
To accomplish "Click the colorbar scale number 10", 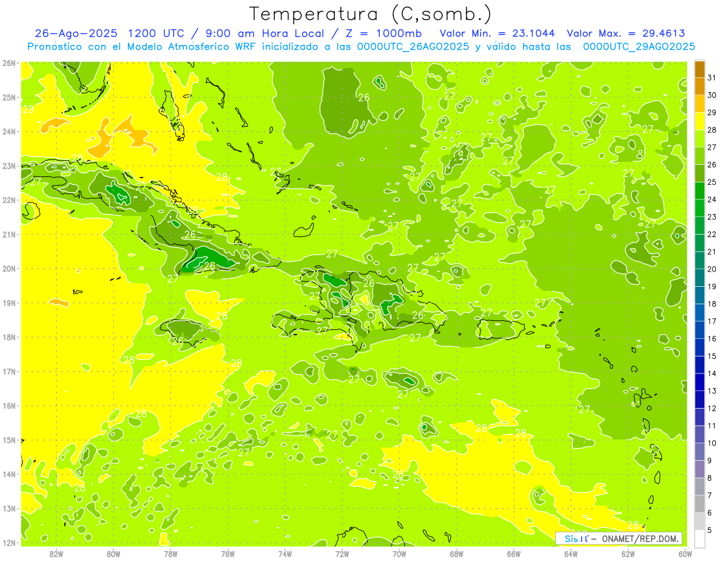I will pos(712,443).
